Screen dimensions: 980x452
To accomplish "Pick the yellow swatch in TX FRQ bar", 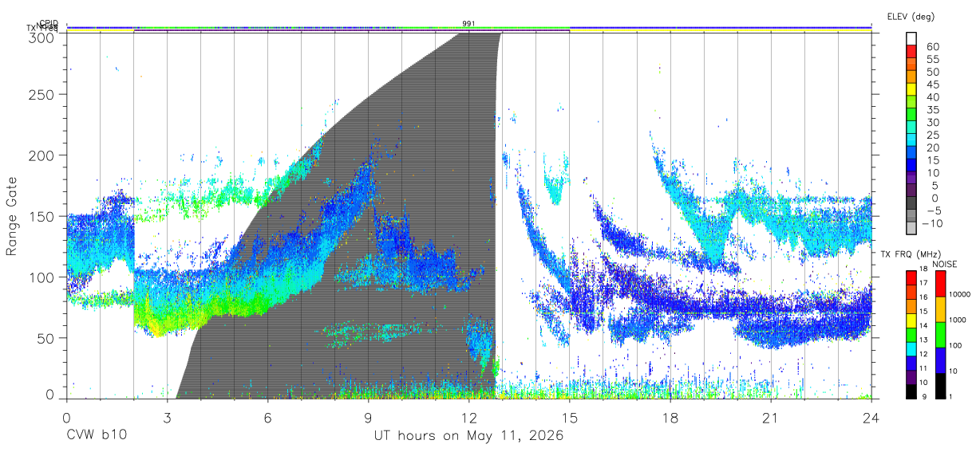I will (911, 320).
